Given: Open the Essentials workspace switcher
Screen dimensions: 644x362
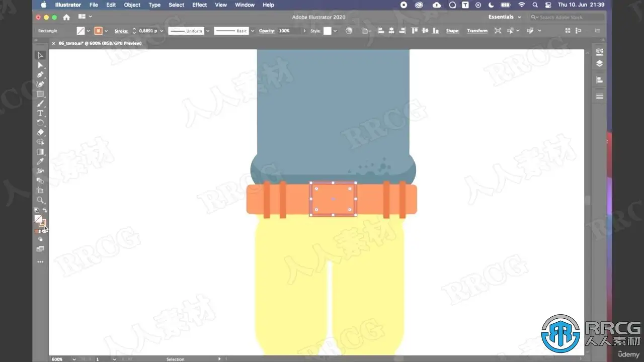Looking at the screenshot, I should coord(505,17).
